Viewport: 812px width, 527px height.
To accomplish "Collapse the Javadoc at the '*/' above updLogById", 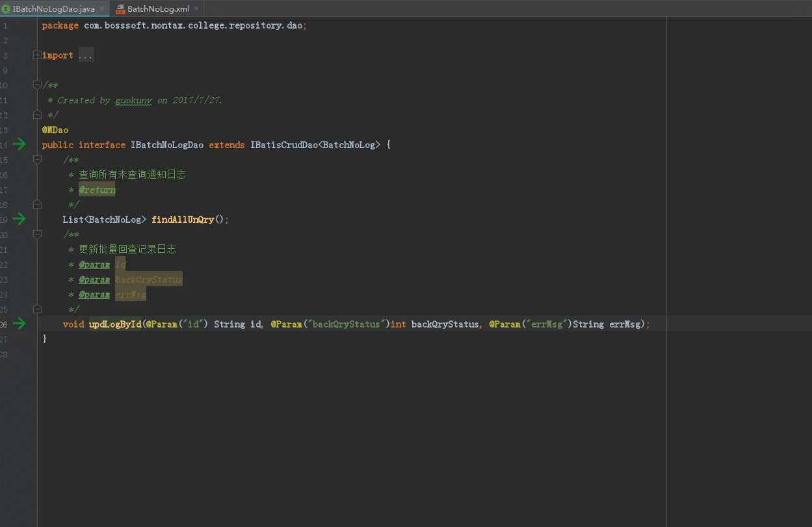I will 37,309.
